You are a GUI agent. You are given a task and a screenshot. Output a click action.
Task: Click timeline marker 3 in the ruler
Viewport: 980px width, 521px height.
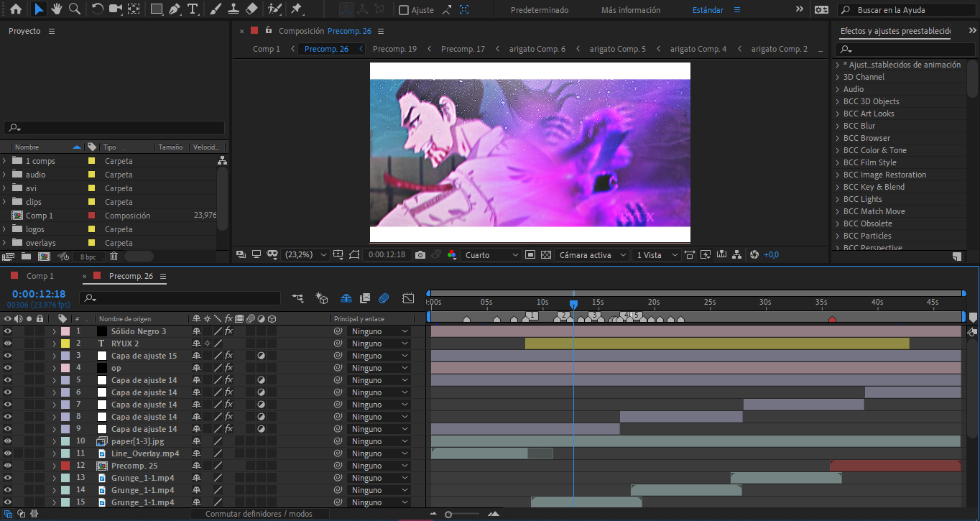594,315
